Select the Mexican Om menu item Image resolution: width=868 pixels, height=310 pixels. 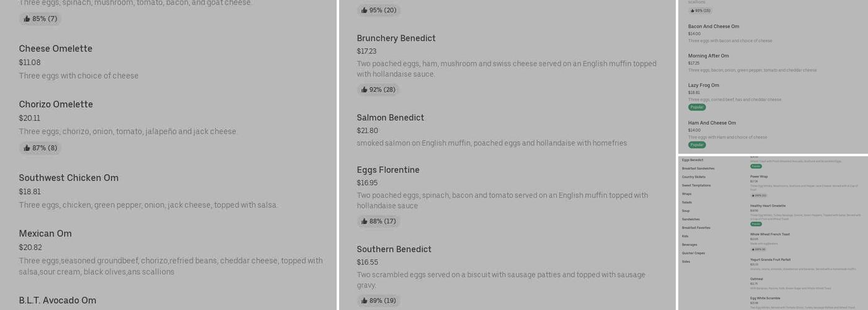[x=45, y=234]
